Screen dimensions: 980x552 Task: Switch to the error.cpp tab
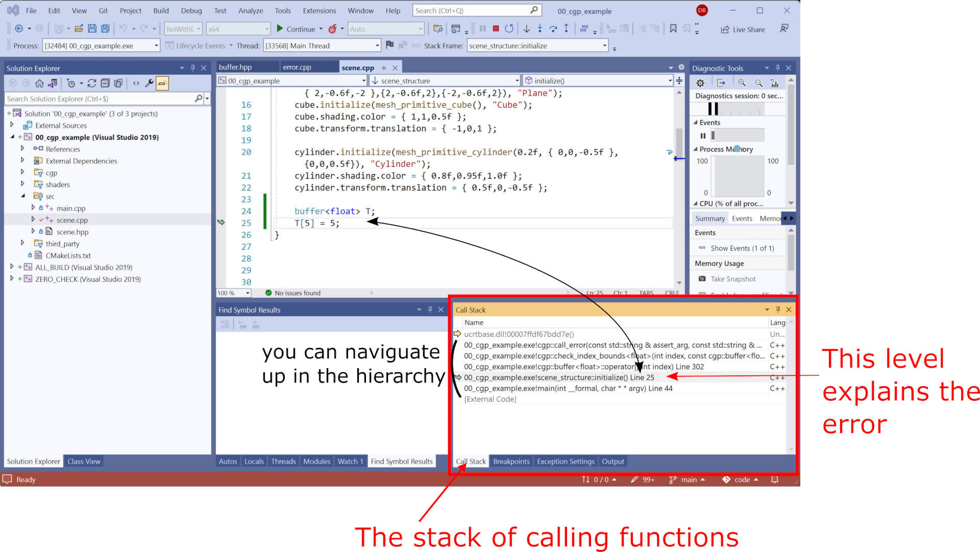297,67
